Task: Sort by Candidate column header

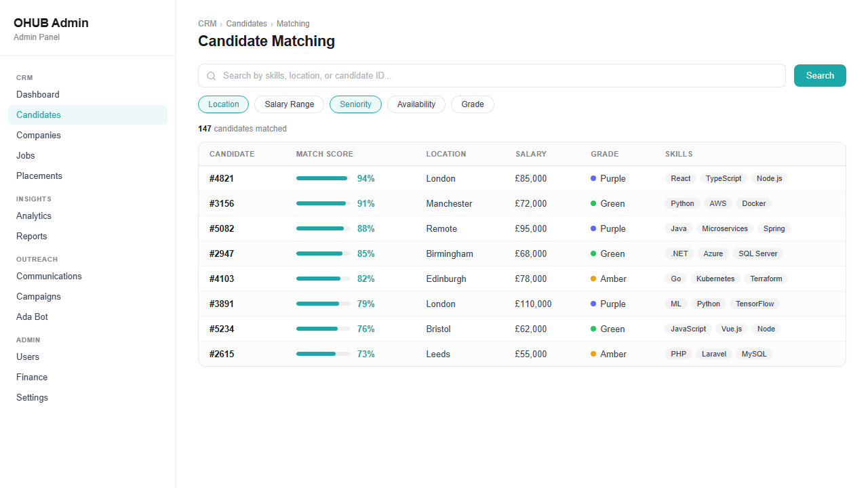Action: point(232,154)
